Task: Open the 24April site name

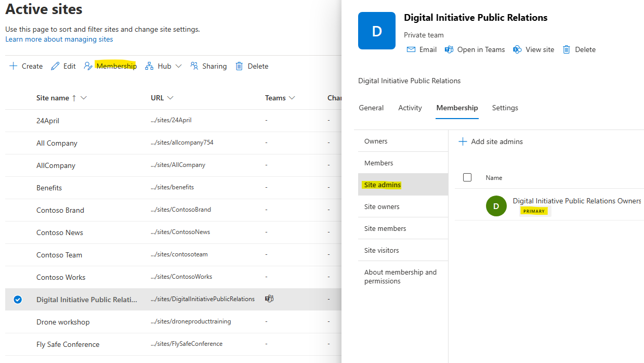Action: 48,121
